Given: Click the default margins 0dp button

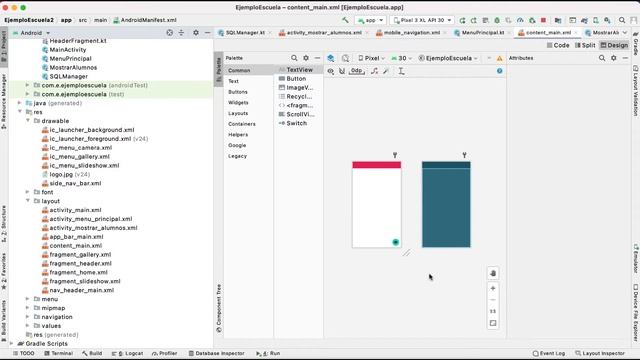Looking at the screenshot, I should [x=356, y=71].
